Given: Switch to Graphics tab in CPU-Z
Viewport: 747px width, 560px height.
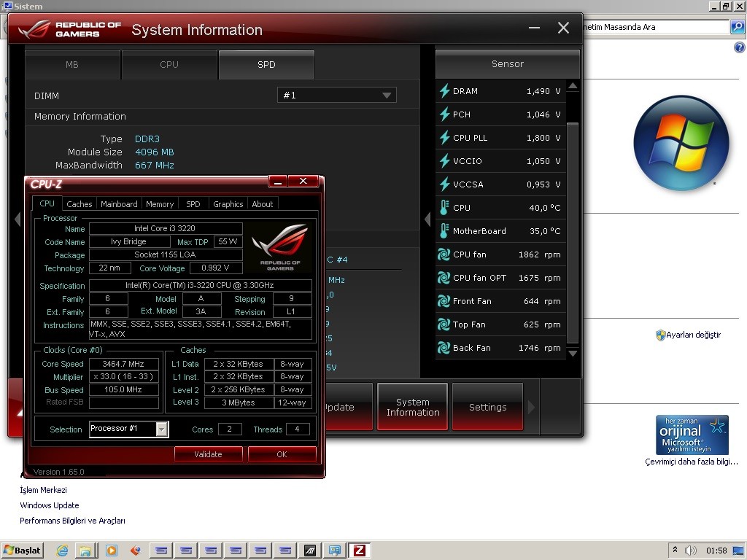Looking at the screenshot, I should (x=228, y=204).
